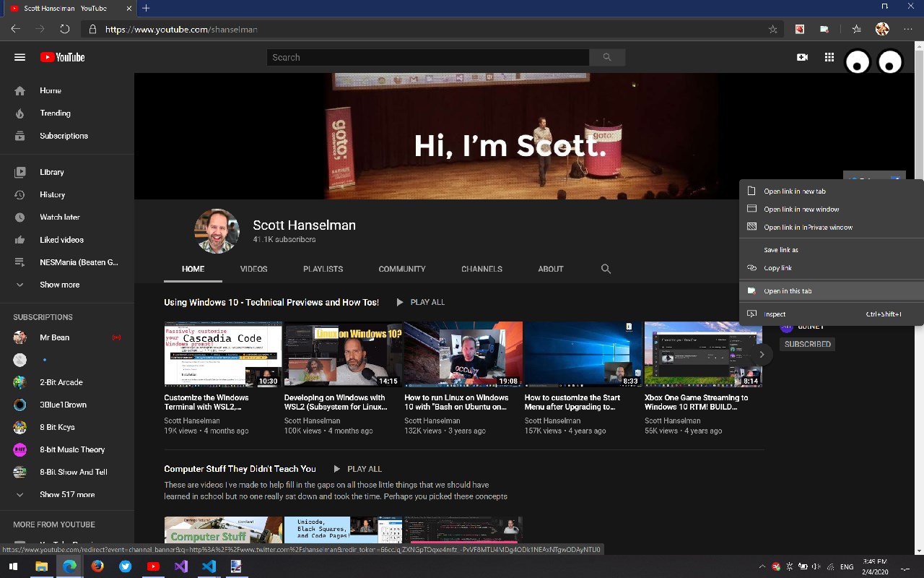Open the YouTube hamburger guide menu

pos(19,58)
